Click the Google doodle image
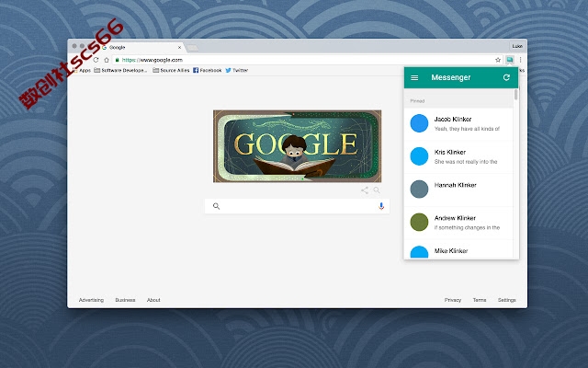 297,146
